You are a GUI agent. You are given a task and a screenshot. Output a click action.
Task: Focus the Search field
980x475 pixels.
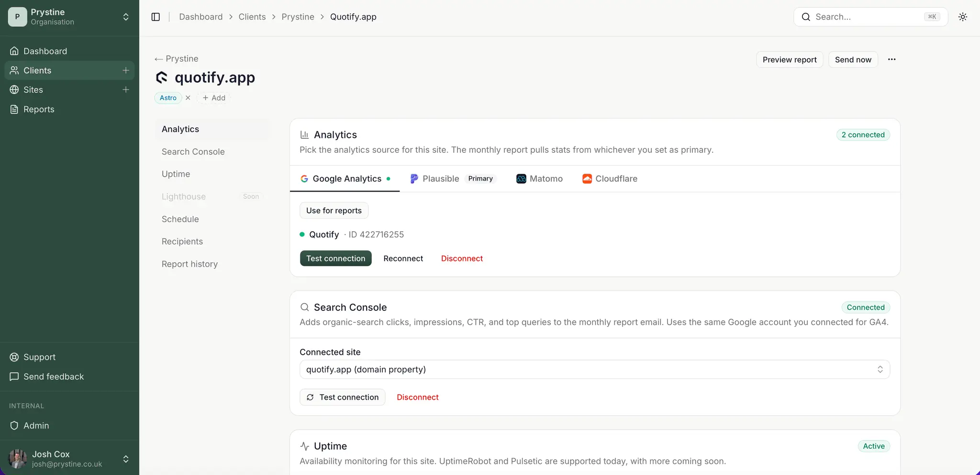tap(871, 17)
